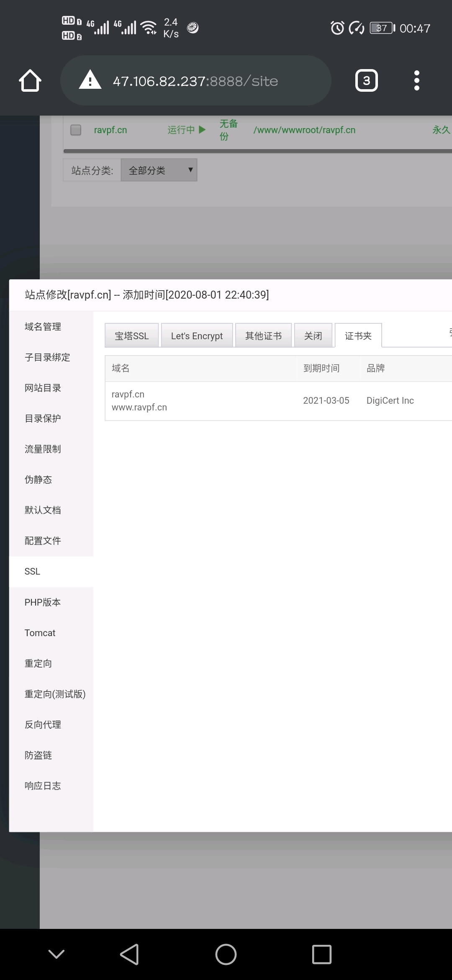Open 防盗链 in the sidebar
Screen dimensions: 452x980
tap(51, 755)
